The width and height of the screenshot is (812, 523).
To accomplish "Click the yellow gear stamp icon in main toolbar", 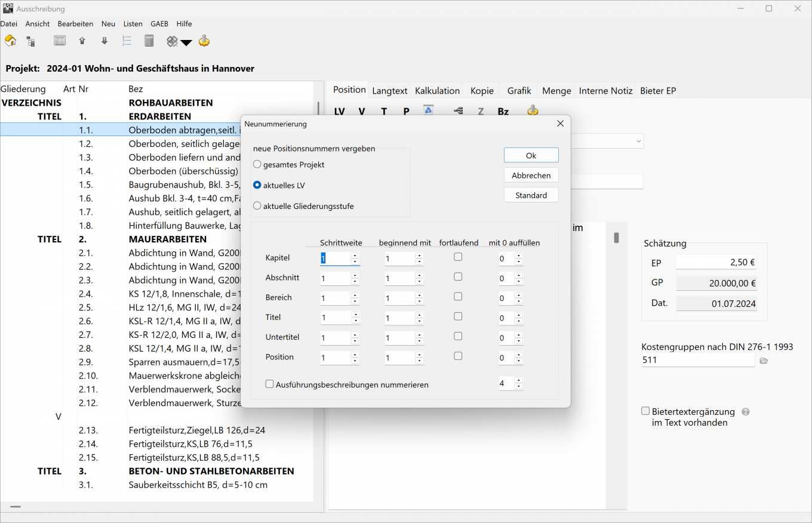I will tap(204, 41).
